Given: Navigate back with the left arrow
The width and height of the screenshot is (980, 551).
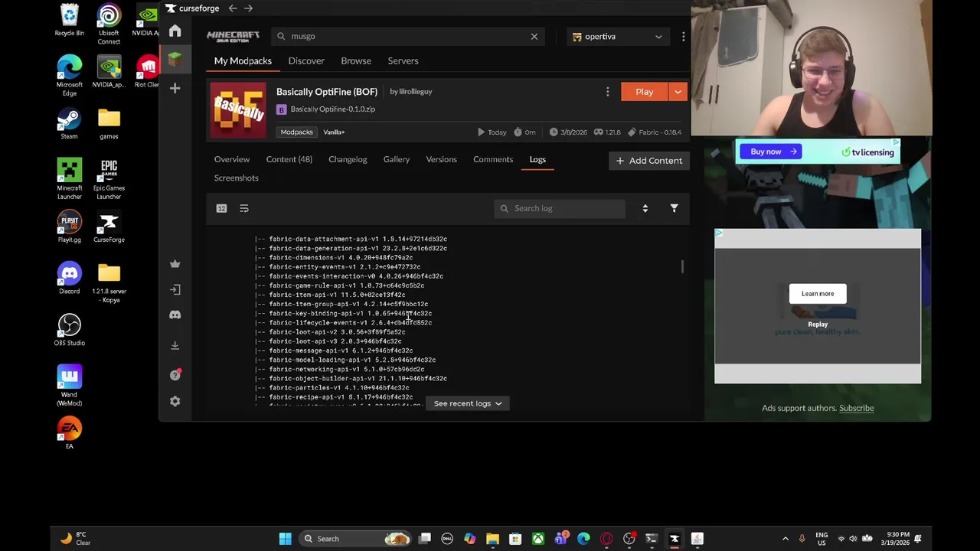Looking at the screenshot, I should click(x=233, y=8).
